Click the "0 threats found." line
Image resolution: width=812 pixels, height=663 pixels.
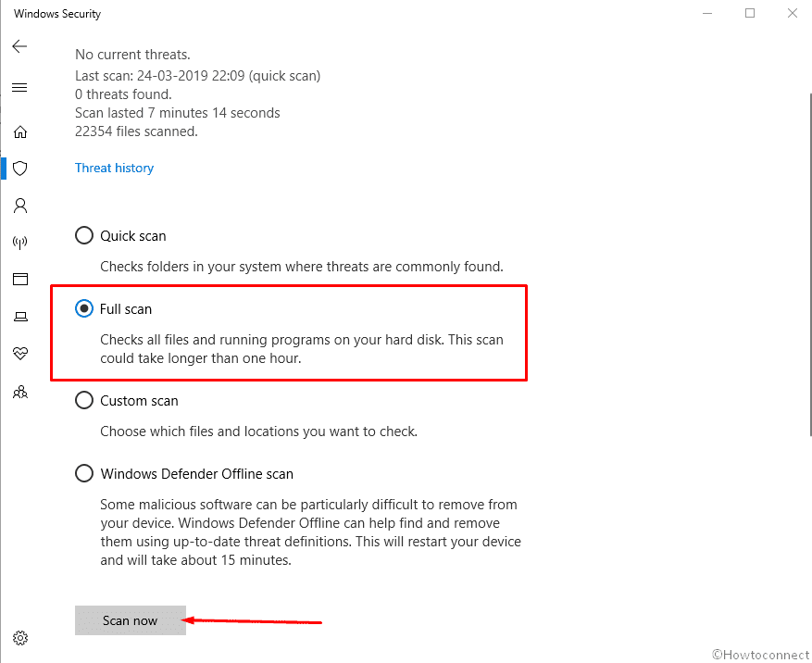click(123, 94)
